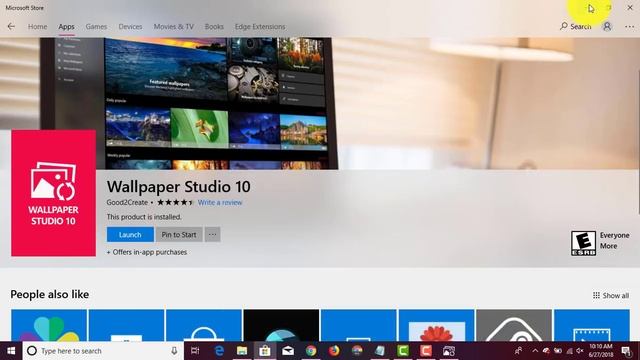Click the ESRB Everyone rating badge
Screen dimensions: 640x360
[583, 243]
